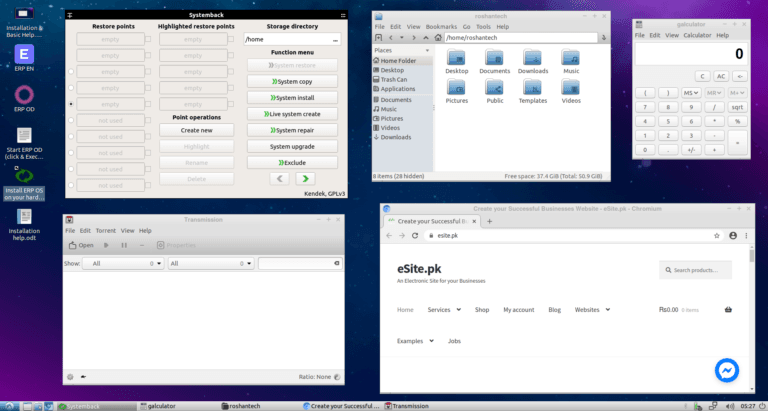The width and height of the screenshot is (768, 411).
Task: Open the Places dropdown in file manager sidebar
Action: tap(427, 50)
